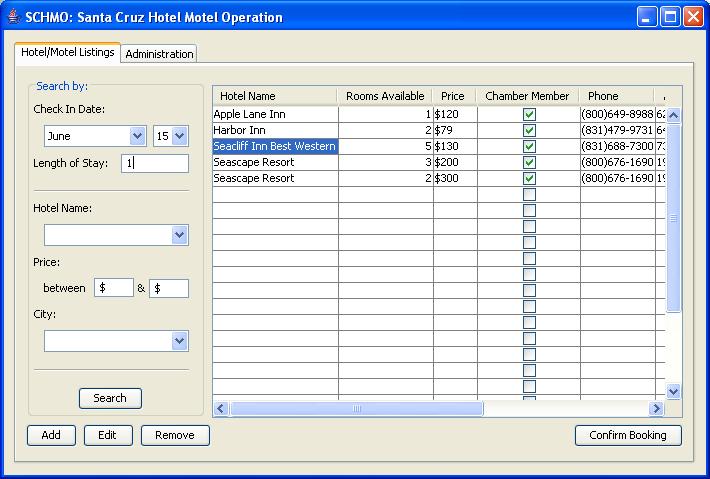
Task: Toggle Chamber Member checkbox for $300 Seascape Resort
Action: pos(529,178)
